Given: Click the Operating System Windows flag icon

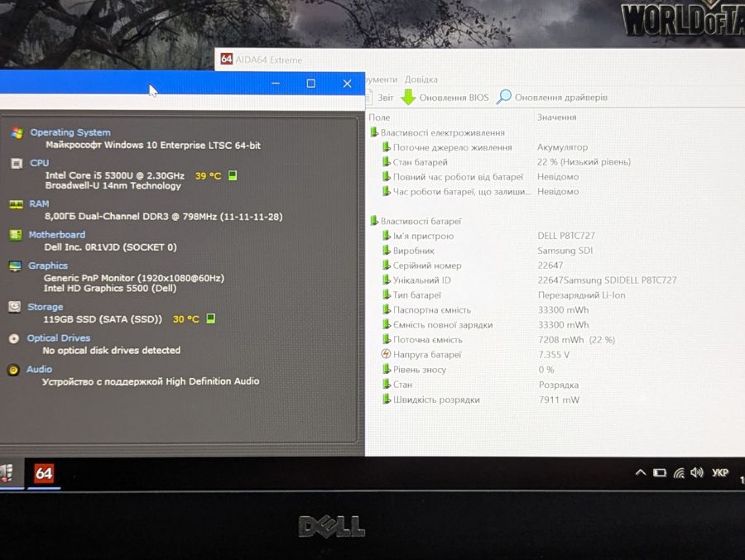Looking at the screenshot, I should coord(17,132).
